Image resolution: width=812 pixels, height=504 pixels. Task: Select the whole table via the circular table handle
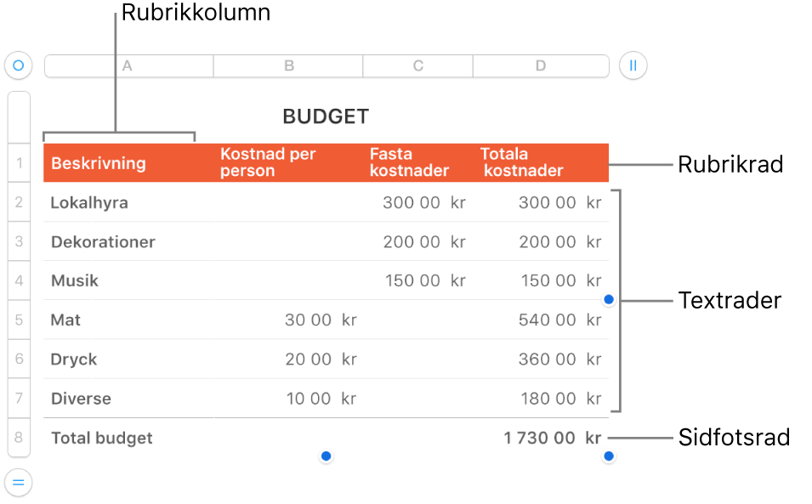(18, 65)
